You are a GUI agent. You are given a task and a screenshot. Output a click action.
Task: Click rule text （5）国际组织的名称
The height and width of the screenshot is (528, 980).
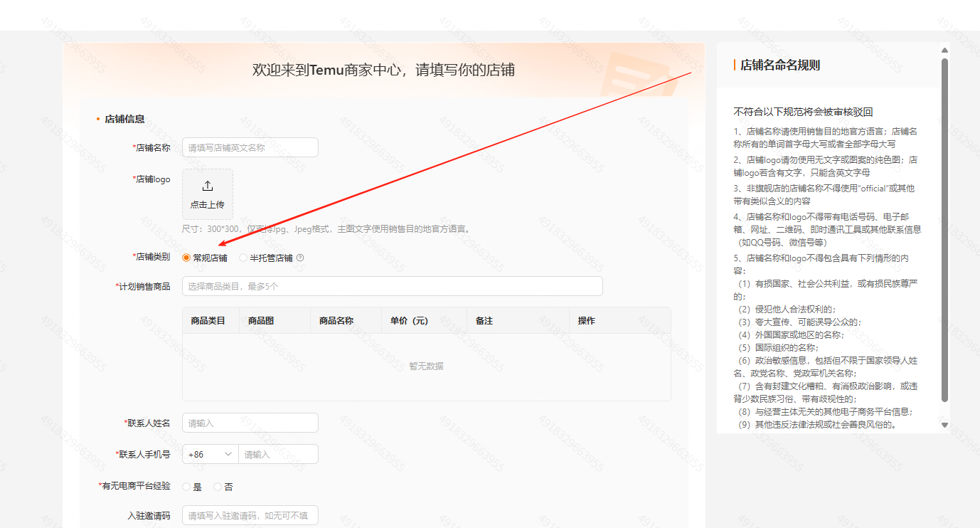point(777,347)
